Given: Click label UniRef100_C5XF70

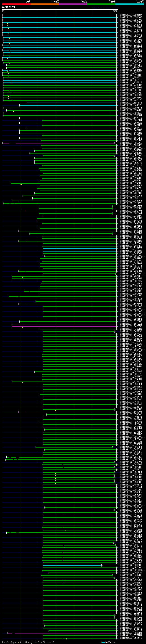Looking at the screenshot, I should [131, 128].
